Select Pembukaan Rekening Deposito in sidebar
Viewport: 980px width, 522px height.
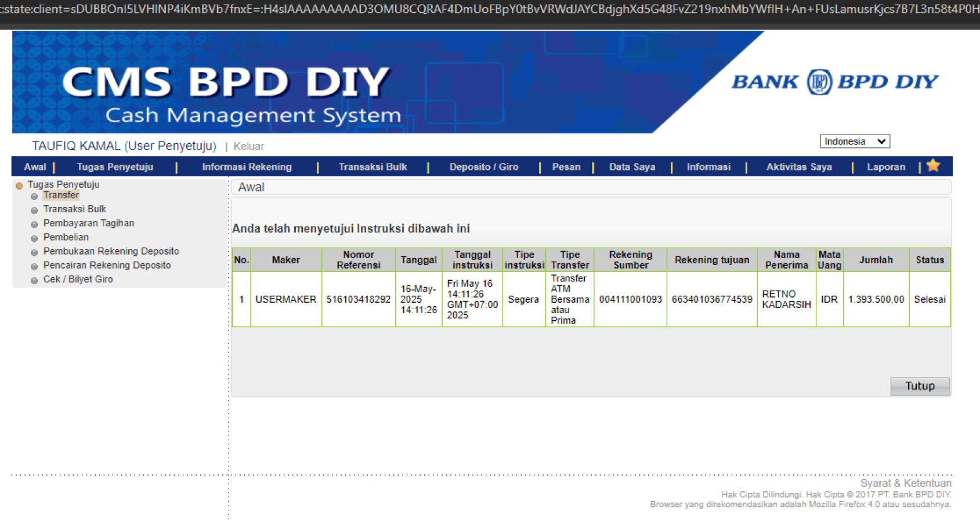(x=111, y=251)
